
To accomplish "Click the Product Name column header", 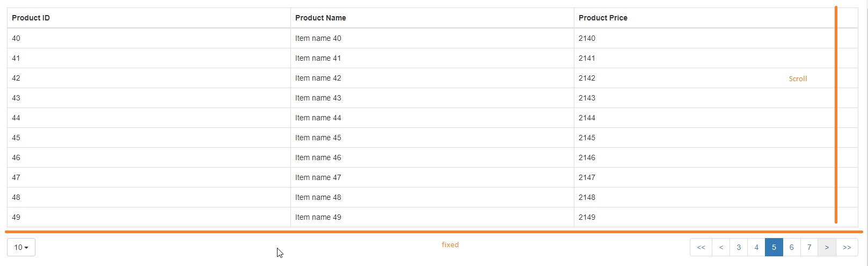I will (432, 18).
